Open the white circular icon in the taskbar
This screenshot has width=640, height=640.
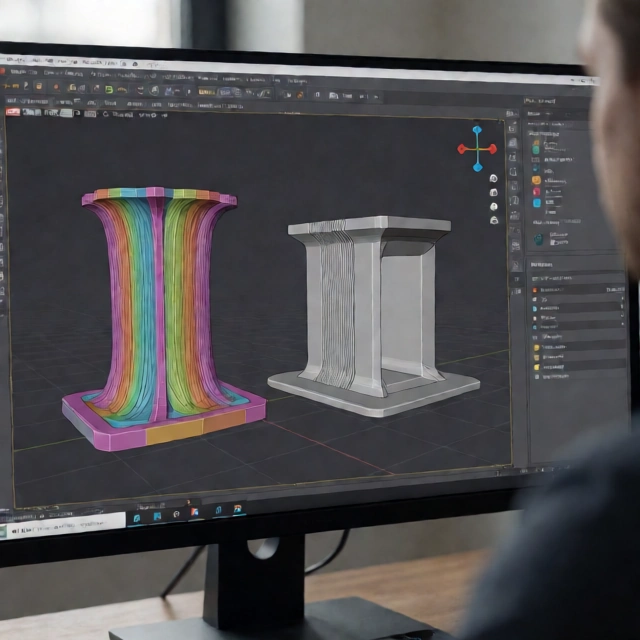click(176, 514)
